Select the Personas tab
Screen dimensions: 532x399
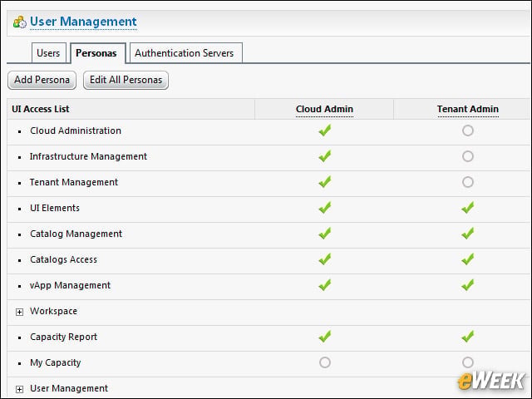coord(98,53)
